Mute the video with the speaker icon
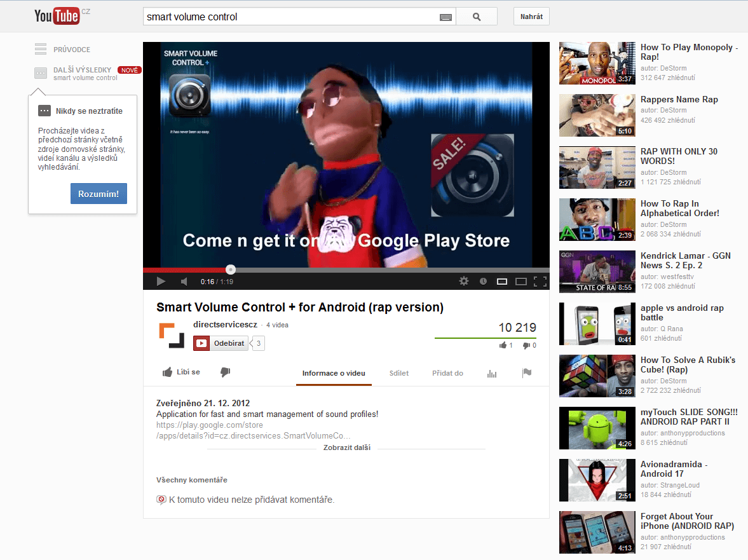Image resolution: width=748 pixels, height=560 pixels. pyautogui.click(x=184, y=282)
